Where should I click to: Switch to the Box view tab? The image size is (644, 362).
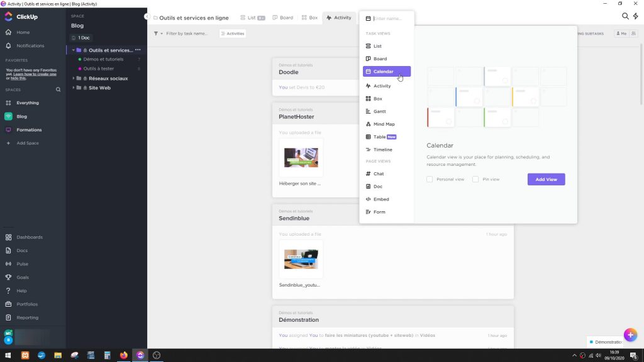(x=309, y=18)
